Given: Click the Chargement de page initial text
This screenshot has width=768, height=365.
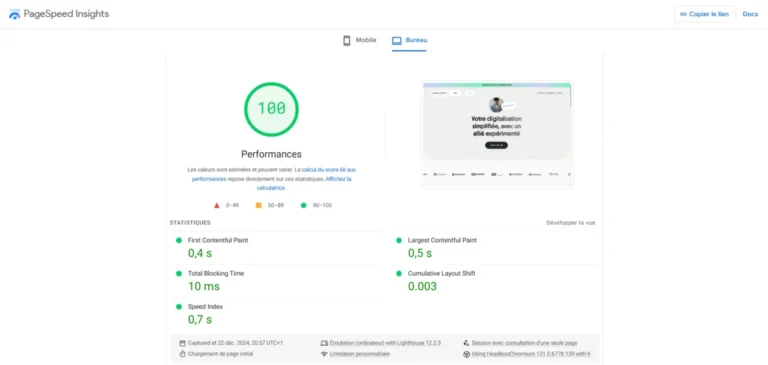Looking at the screenshot, I should (220, 354).
